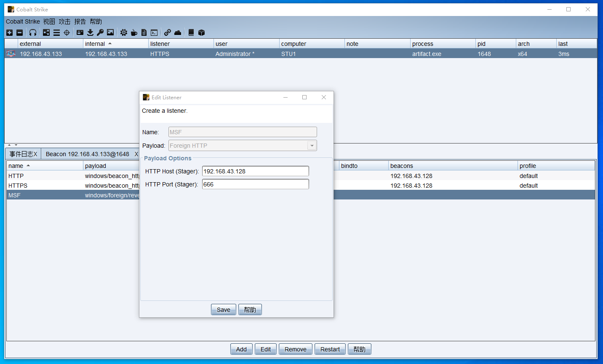Image resolution: width=603 pixels, height=364 pixels.
Task: Open downloaded files via download icon
Action: (90, 32)
